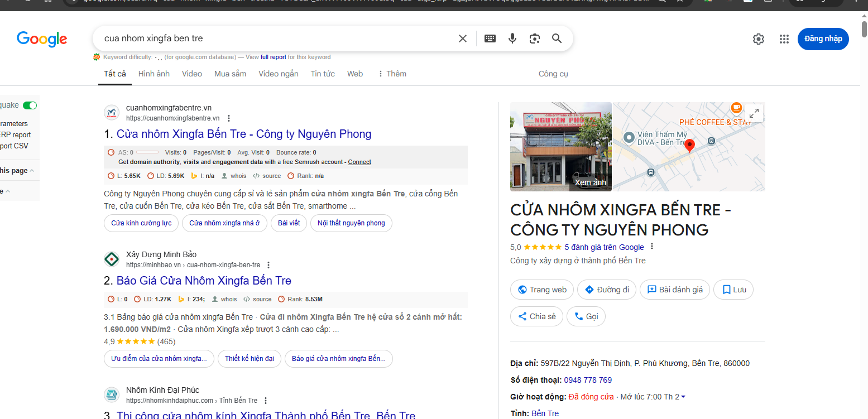Screen dimensions: 868x419
Task: Select the 'Tất cả' tab
Action: 115,74
